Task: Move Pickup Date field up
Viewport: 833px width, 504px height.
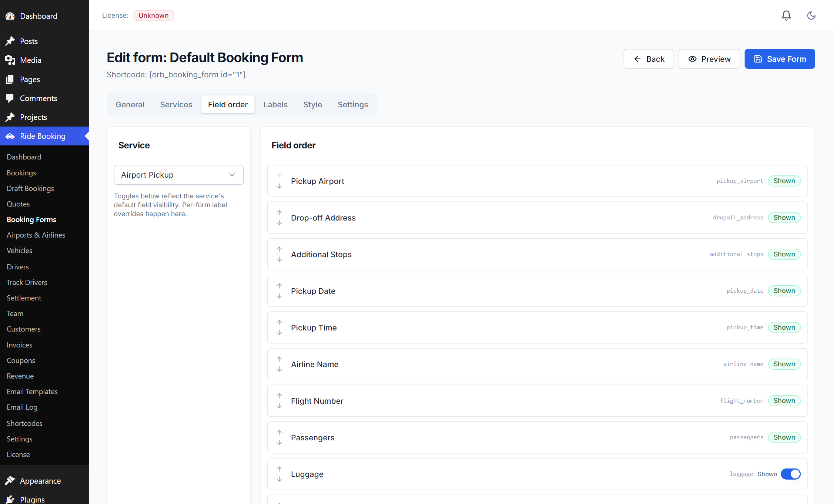Action: pos(280,286)
